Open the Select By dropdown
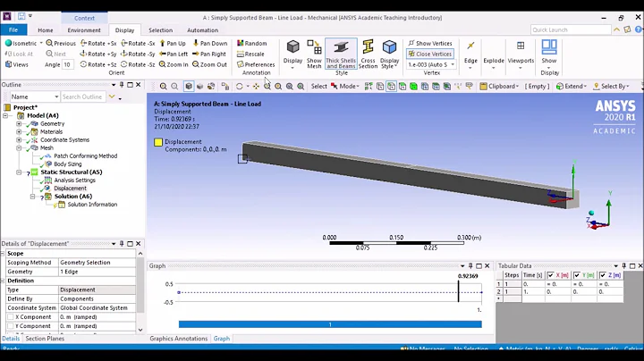 [611, 86]
